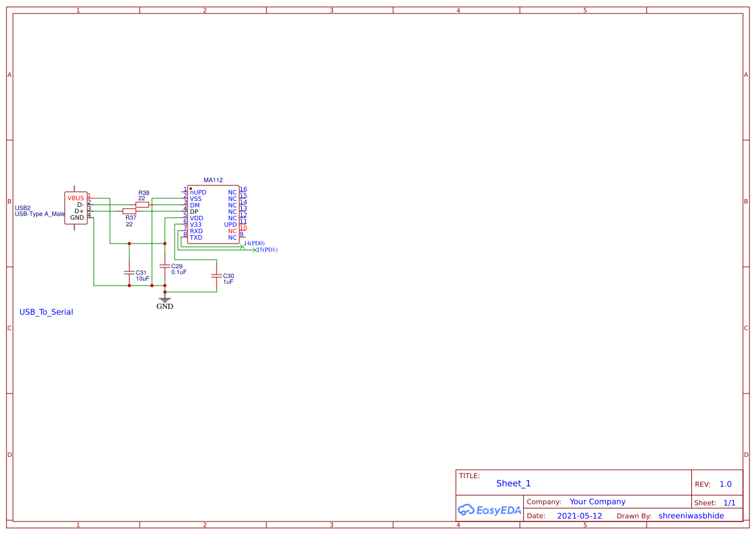Viewport: 756px width, 535px height.
Task: Select the VBUS pin label
Action: tap(75, 197)
